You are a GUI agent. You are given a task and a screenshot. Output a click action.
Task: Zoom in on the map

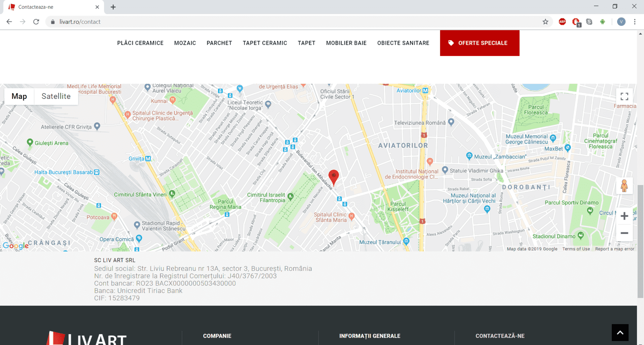click(x=624, y=216)
